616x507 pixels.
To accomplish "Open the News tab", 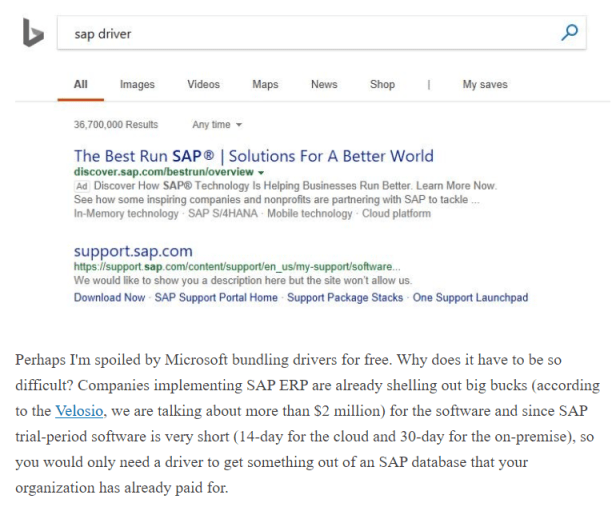I will click(x=324, y=84).
